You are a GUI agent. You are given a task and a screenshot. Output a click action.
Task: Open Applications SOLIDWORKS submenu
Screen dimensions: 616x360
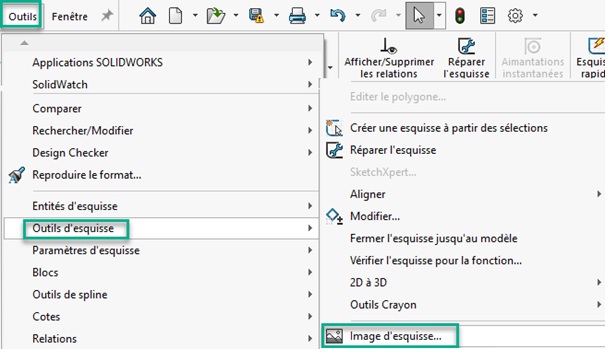(x=162, y=62)
